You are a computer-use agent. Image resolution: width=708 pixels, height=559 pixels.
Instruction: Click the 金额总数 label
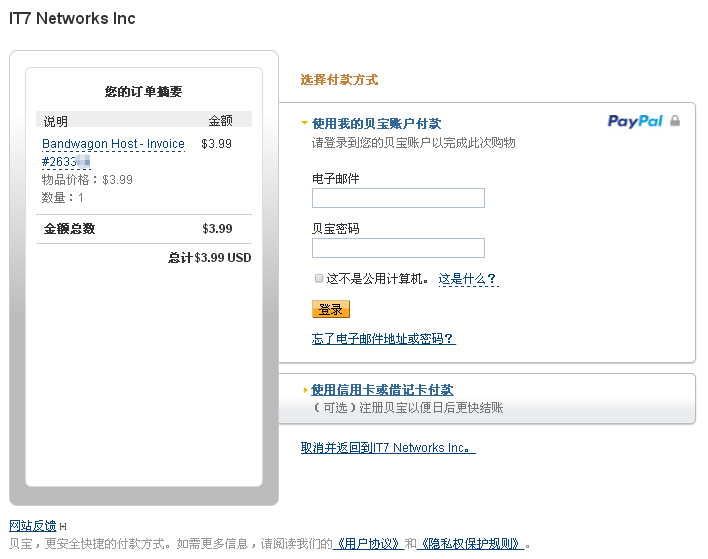pos(70,229)
